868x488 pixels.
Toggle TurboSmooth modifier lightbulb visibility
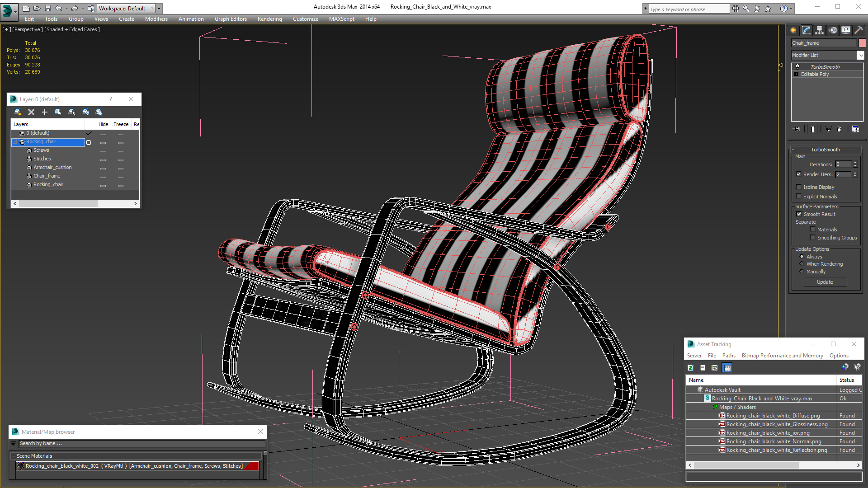(x=797, y=66)
